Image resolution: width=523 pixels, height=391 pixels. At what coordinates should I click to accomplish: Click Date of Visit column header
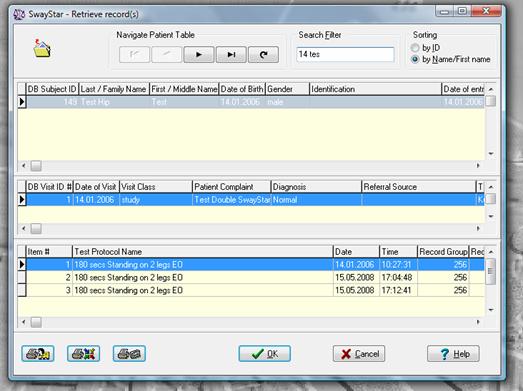(x=96, y=187)
